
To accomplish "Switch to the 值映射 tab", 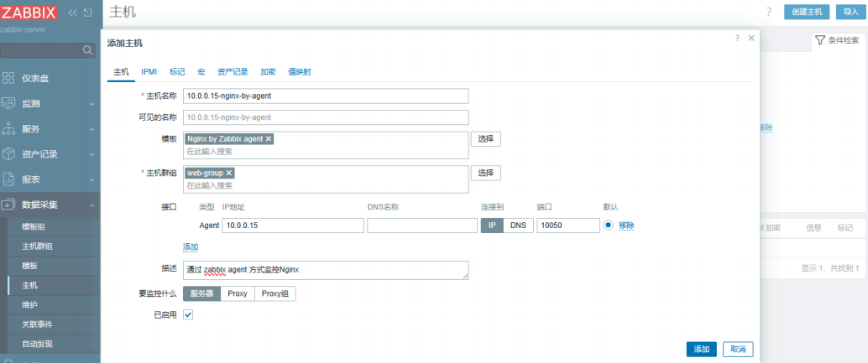I will 300,72.
